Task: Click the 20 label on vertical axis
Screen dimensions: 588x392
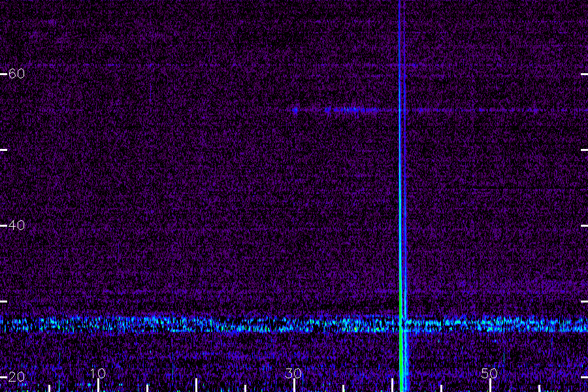Action: point(16,376)
